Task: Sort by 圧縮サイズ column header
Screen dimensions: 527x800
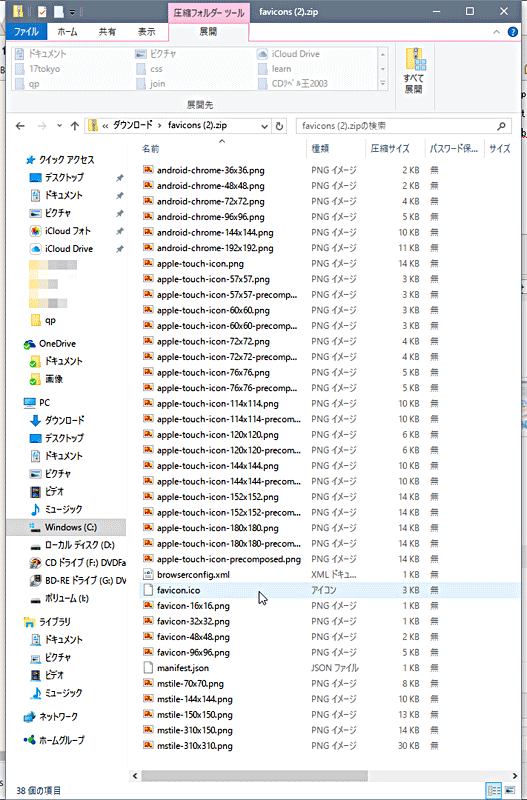Action: (x=390, y=148)
